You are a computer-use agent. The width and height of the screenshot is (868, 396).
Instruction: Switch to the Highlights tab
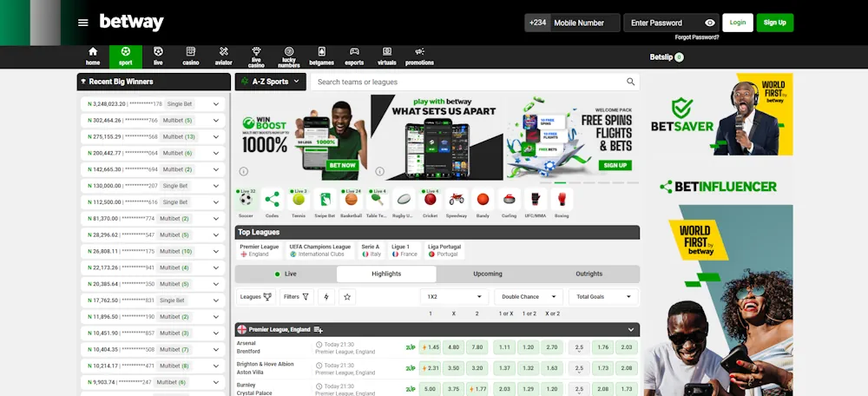386,274
